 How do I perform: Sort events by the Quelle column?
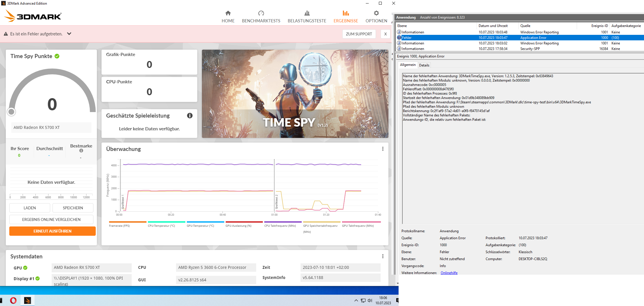tap(548, 26)
